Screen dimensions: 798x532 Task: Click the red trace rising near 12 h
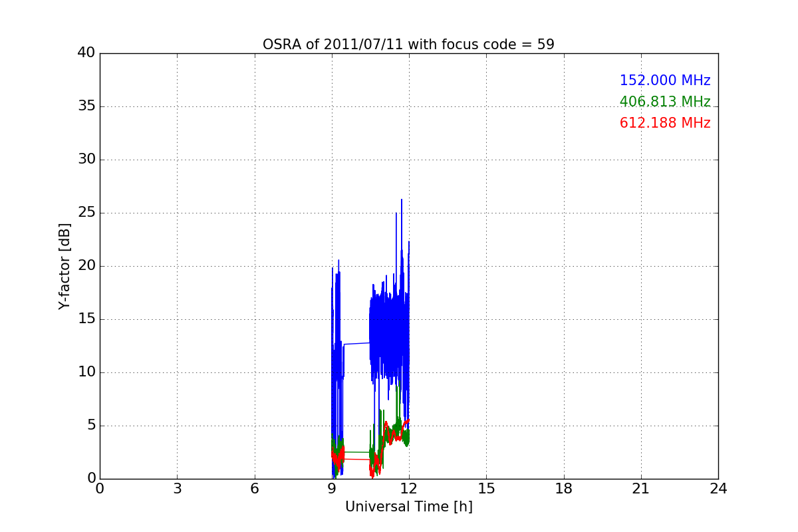pos(406,422)
